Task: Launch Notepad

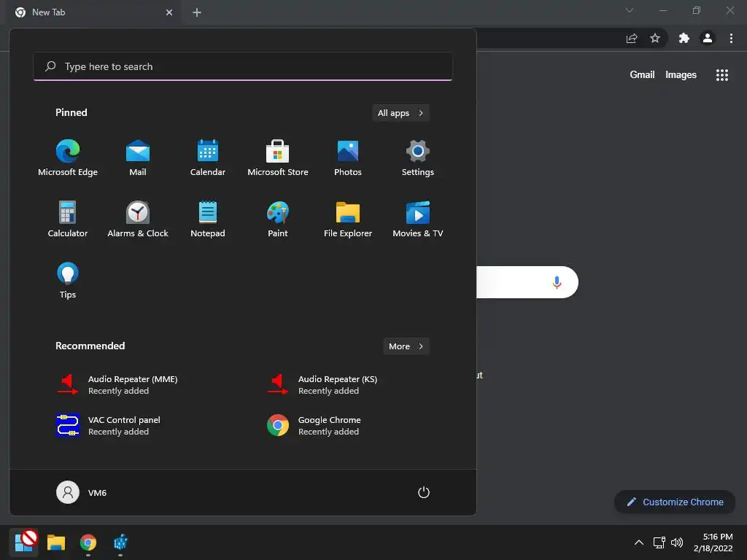Action: (208, 219)
